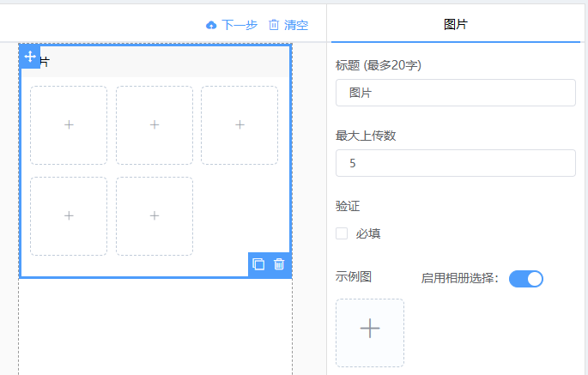Click the first upload slot in the top row

point(69,125)
